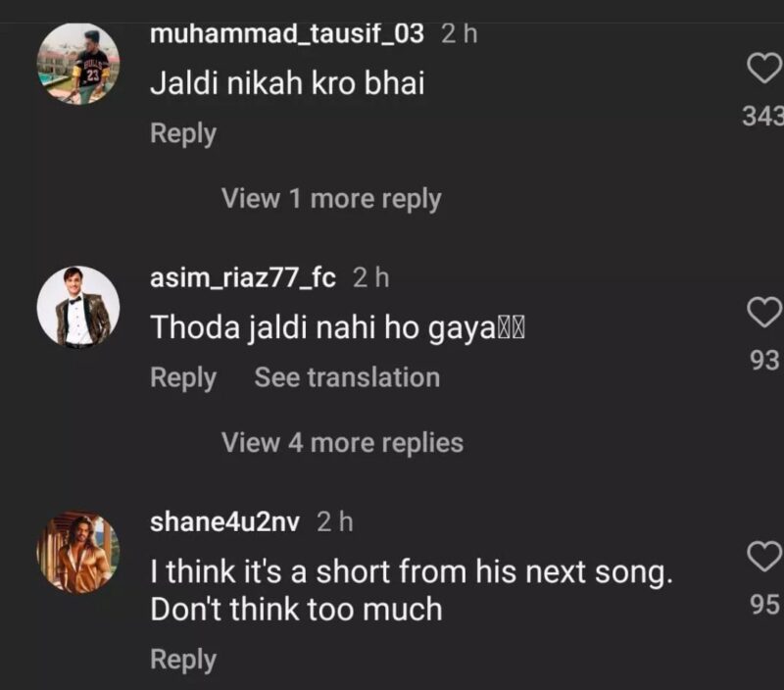Reply to "Thoda jaldi nahi ho gaya" comment
The image size is (784, 690).
pyautogui.click(x=183, y=378)
